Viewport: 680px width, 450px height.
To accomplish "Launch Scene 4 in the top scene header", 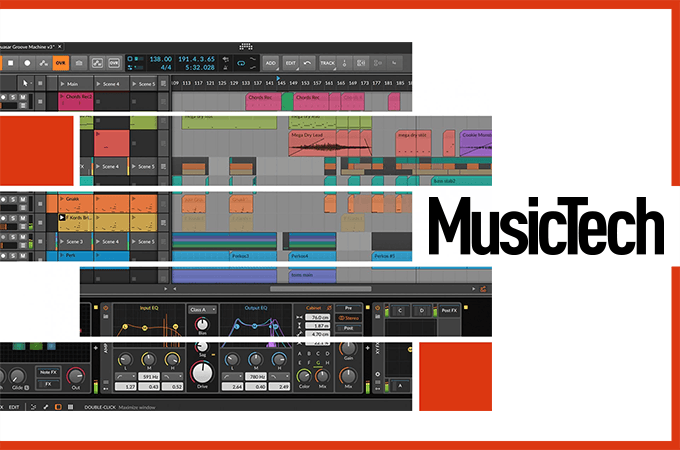I will click(111, 84).
